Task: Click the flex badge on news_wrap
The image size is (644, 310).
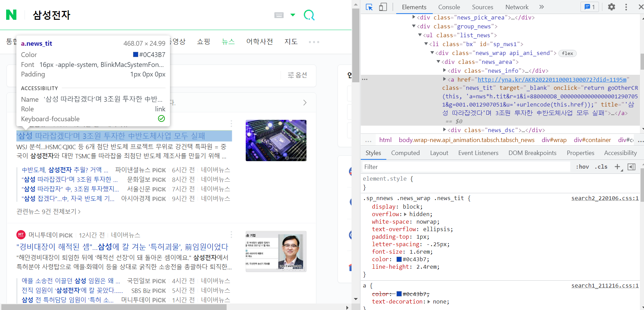Action: point(568,53)
